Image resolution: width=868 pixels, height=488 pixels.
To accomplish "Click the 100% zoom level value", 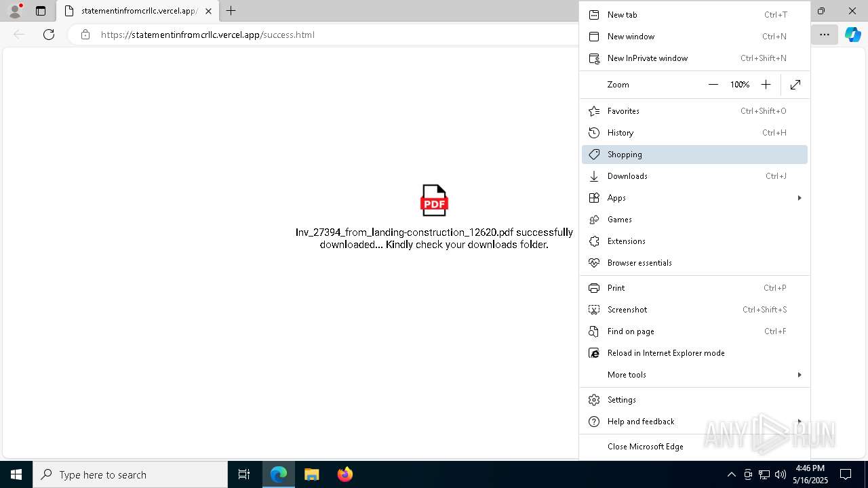I will pyautogui.click(x=740, y=85).
